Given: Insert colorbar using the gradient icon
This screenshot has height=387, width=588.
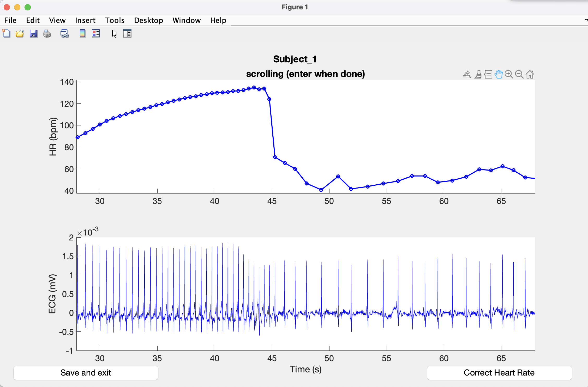Looking at the screenshot, I should point(82,34).
